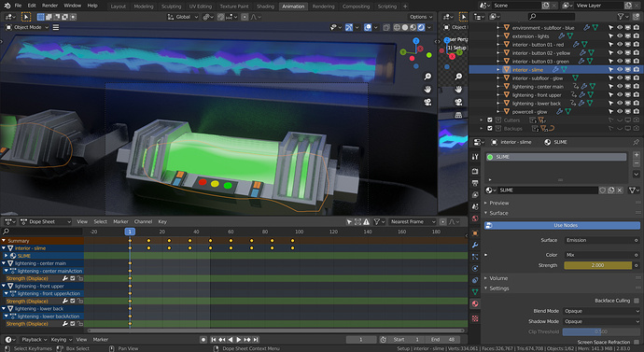The height and width of the screenshot is (352, 644).
Task: Open the Shadow Mode dropdown
Action: point(602,321)
